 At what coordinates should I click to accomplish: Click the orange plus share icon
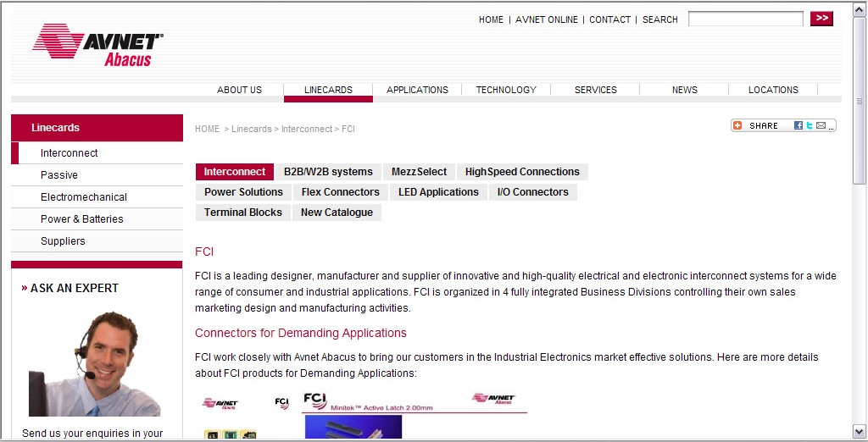click(737, 125)
